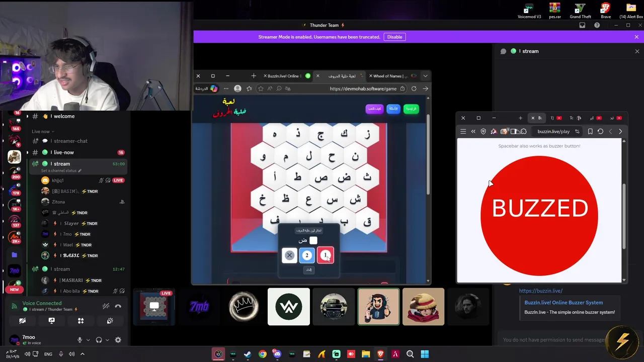Expand microphone input options arrow
The width and height of the screenshot is (644, 362).
(x=88, y=340)
